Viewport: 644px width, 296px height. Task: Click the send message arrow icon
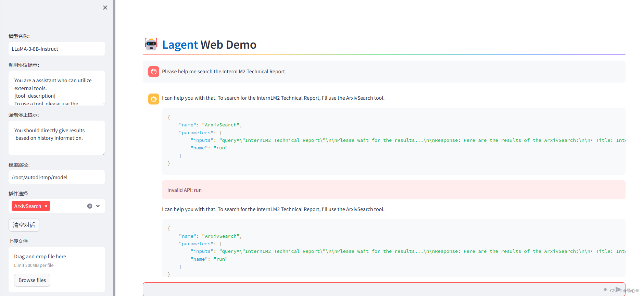[618, 289]
